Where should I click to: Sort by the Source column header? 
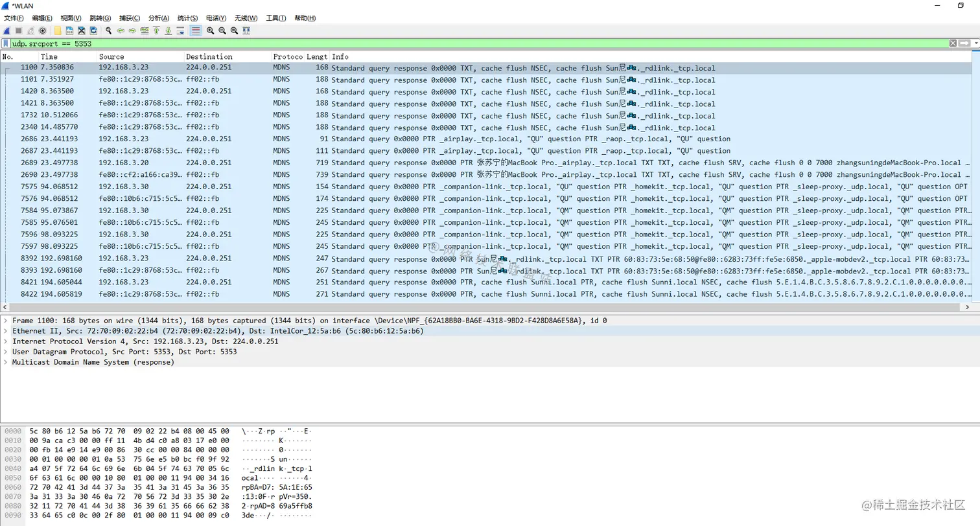pyautogui.click(x=141, y=56)
